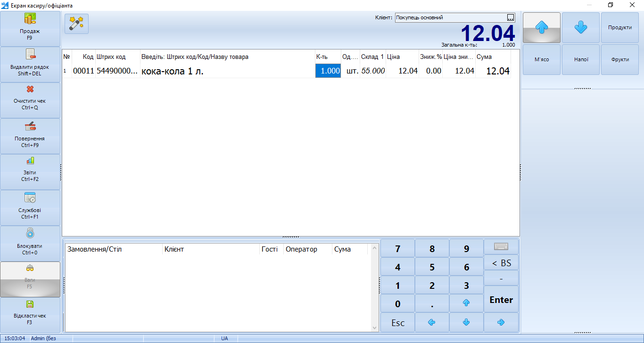644x343 pixels.
Task: Click the magic wand toolbar icon
Action: point(76,24)
